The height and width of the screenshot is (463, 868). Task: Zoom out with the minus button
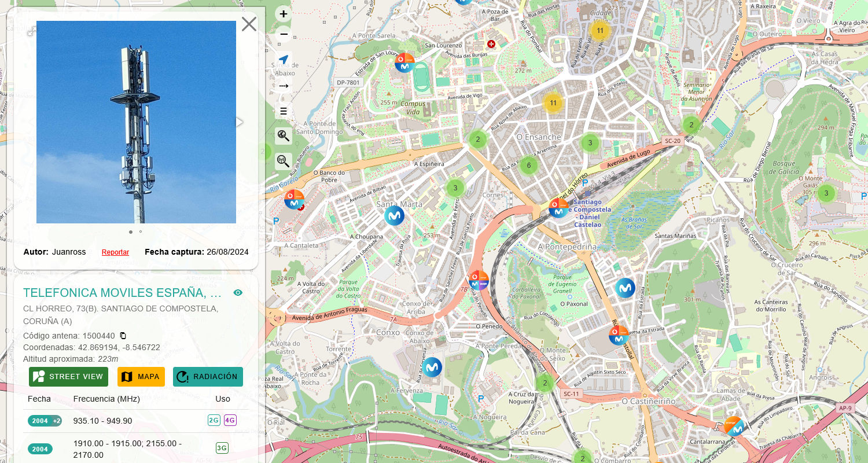pos(284,35)
